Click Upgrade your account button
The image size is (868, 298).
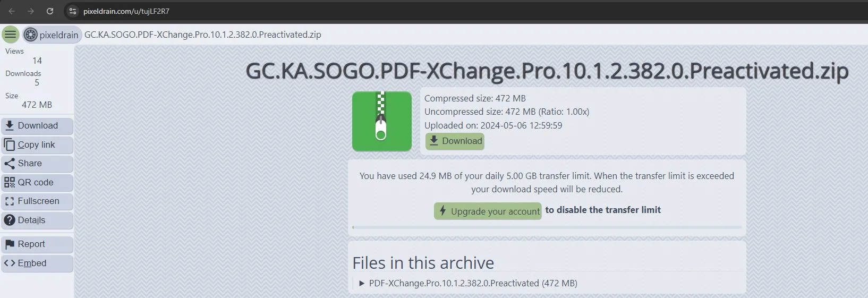pos(488,211)
